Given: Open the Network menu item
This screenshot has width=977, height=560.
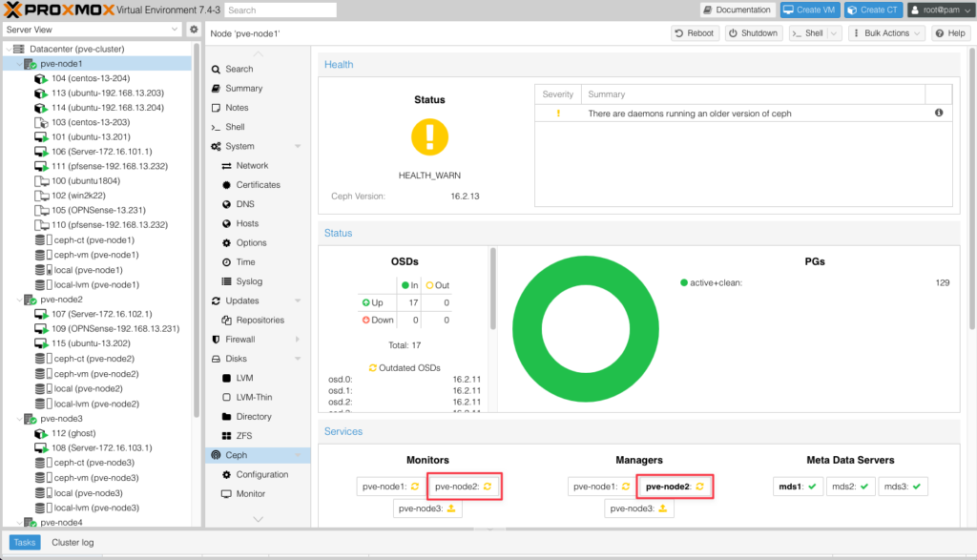Looking at the screenshot, I should point(252,166).
